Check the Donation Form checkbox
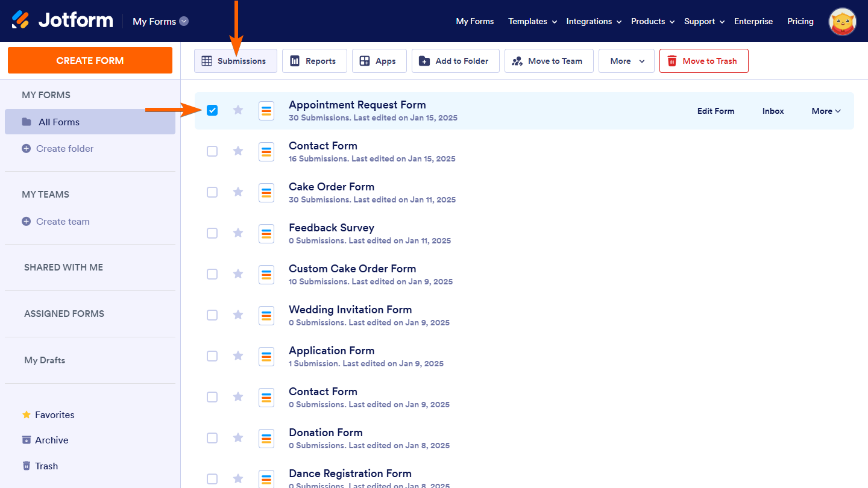Viewport: 868px width, 488px height. (x=212, y=438)
